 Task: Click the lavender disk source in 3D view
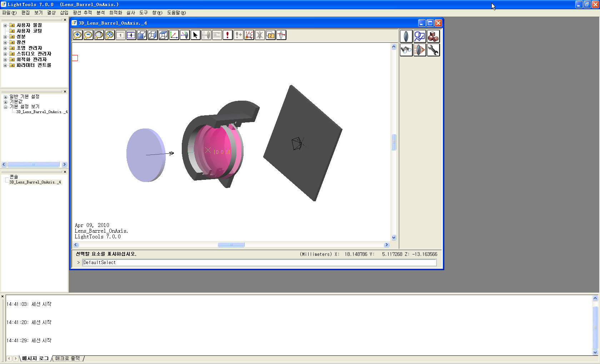146,155
